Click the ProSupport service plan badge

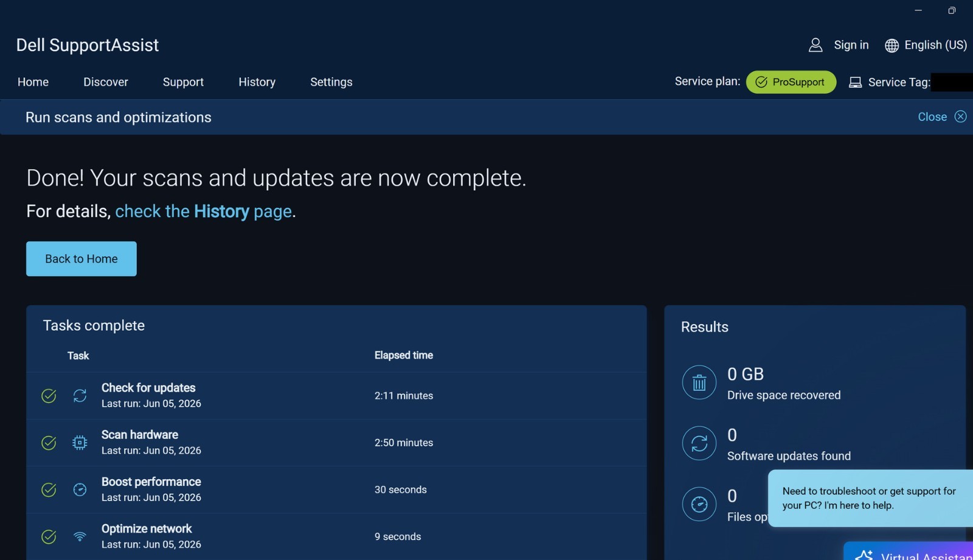[x=791, y=82]
